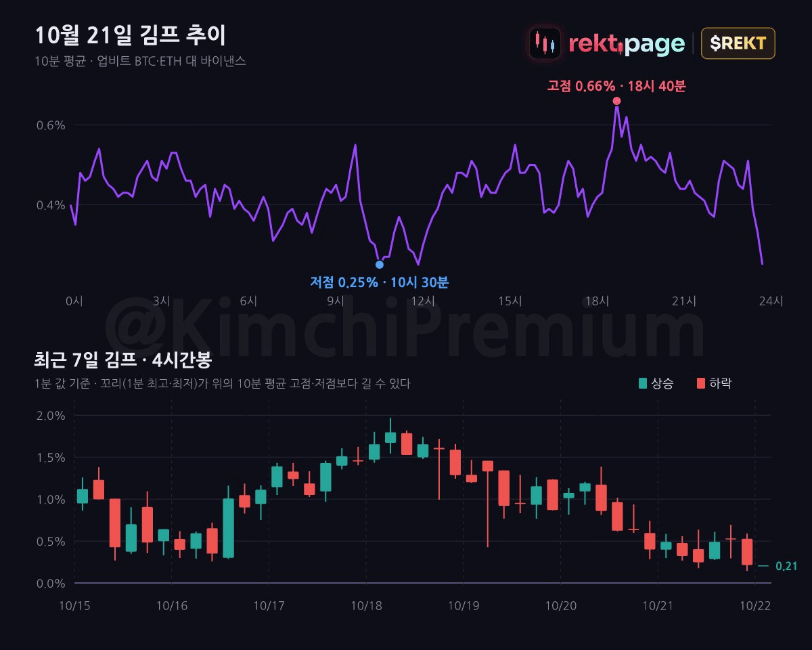Click subtitle '10분 평균 · 업비트 BTC·ETH 대 바이낸스'

point(140,62)
